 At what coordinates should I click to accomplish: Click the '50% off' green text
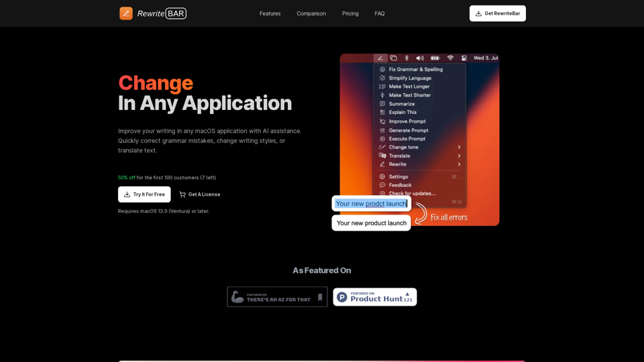[127, 178]
